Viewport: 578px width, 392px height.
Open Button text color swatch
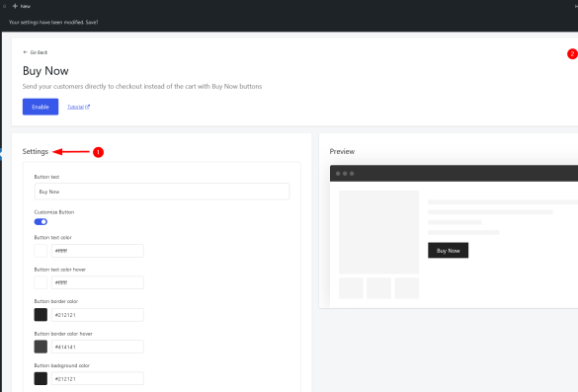41,251
